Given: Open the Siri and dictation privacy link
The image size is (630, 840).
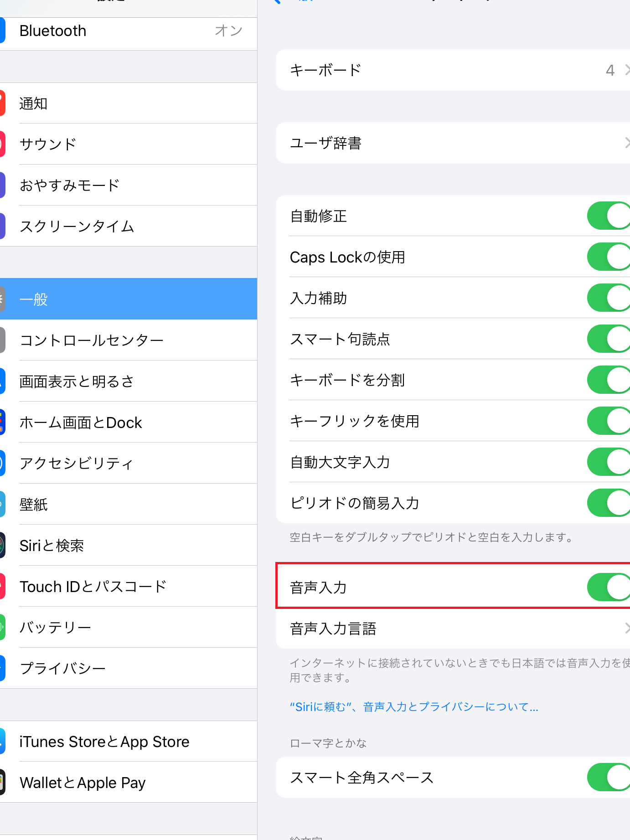Looking at the screenshot, I should (414, 707).
